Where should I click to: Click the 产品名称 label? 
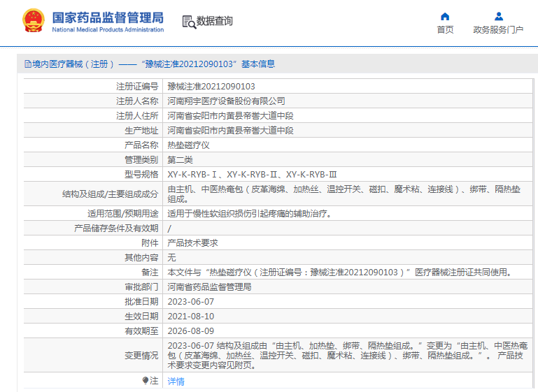point(141,145)
